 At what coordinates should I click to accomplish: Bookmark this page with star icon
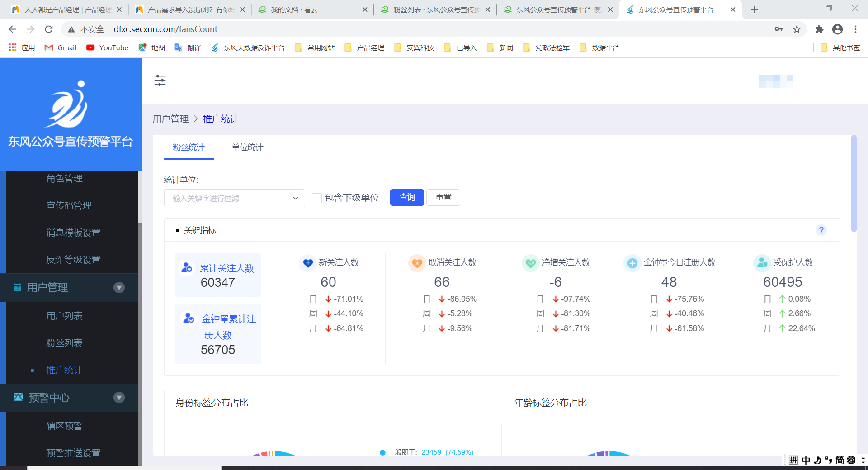pyautogui.click(x=797, y=29)
